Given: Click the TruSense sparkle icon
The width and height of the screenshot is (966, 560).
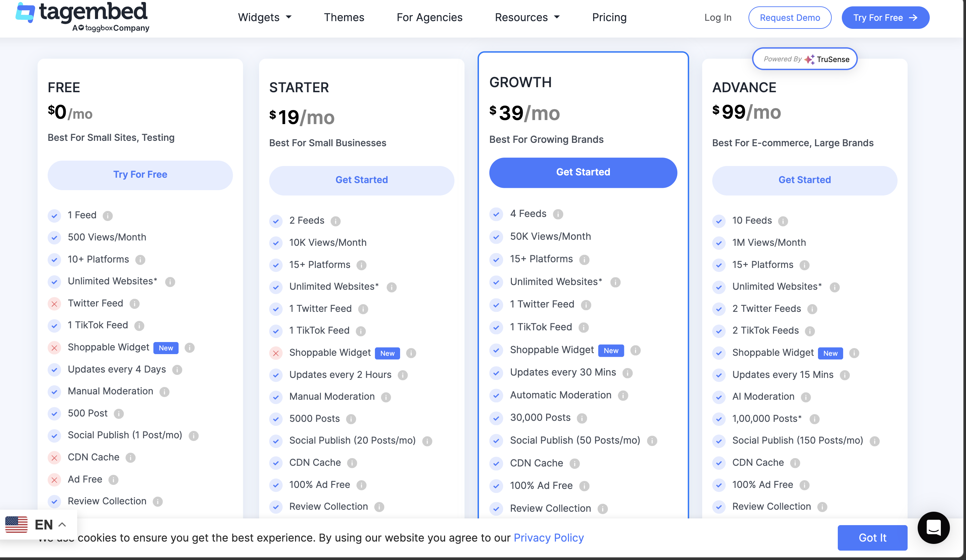Looking at the screenshot, I should tap(810, 59).
